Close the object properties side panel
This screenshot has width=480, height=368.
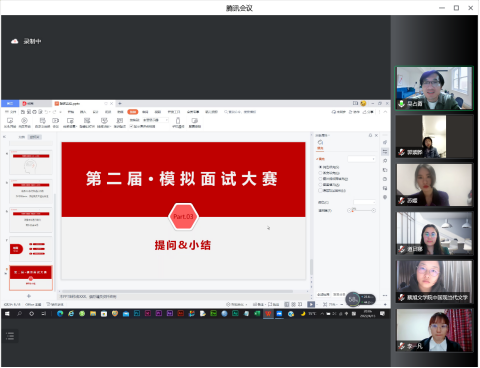376,135
